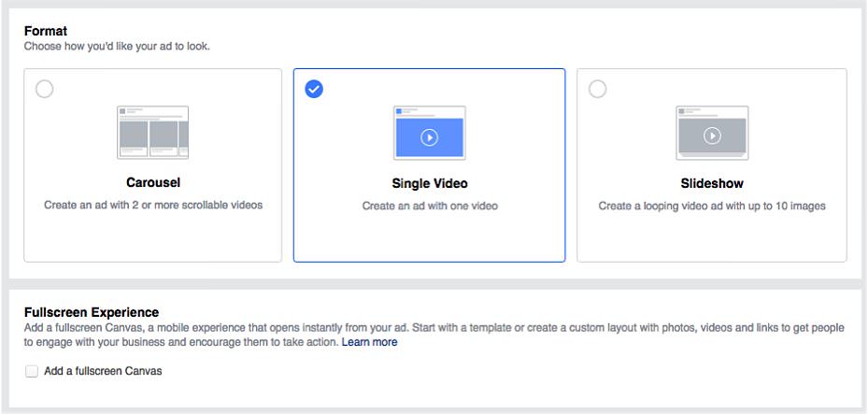Click the Single Video preview icon
868x414 pixels.
pyautogui.click(x=430, y=133)
